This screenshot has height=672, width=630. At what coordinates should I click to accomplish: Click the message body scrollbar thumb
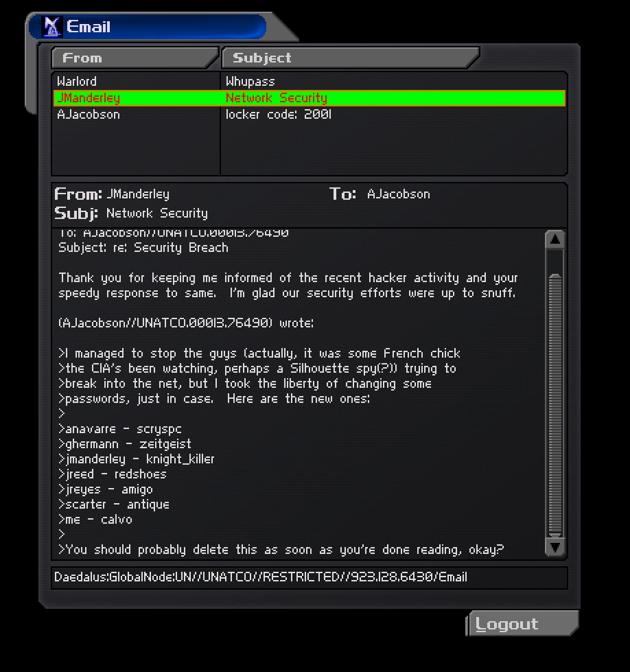[555, 405]
